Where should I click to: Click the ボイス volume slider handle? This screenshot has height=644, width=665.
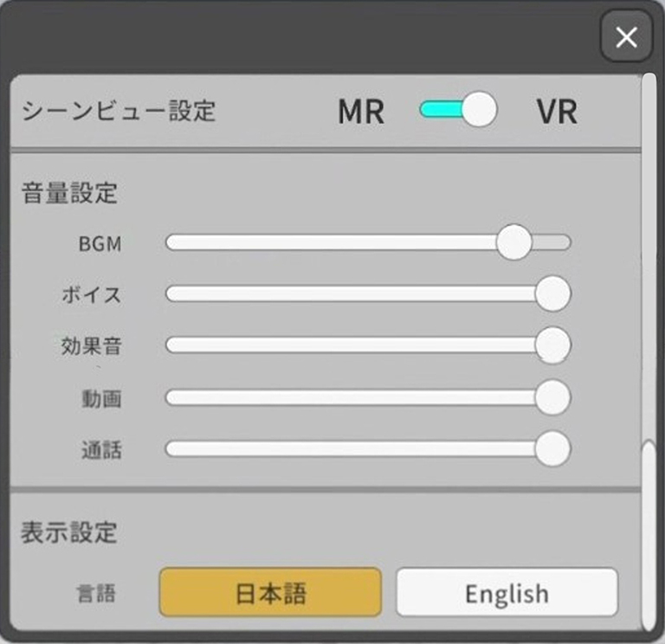point(552,294)
